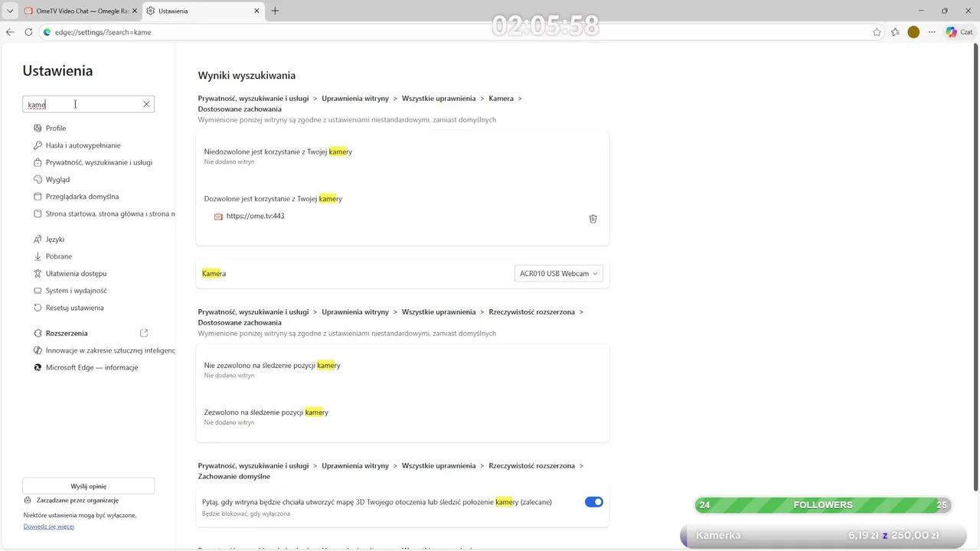Open Rozszerzenia in sidebar
Image resolution: width=980 pixels, height=551 pixels.
(x=67, y=333)
